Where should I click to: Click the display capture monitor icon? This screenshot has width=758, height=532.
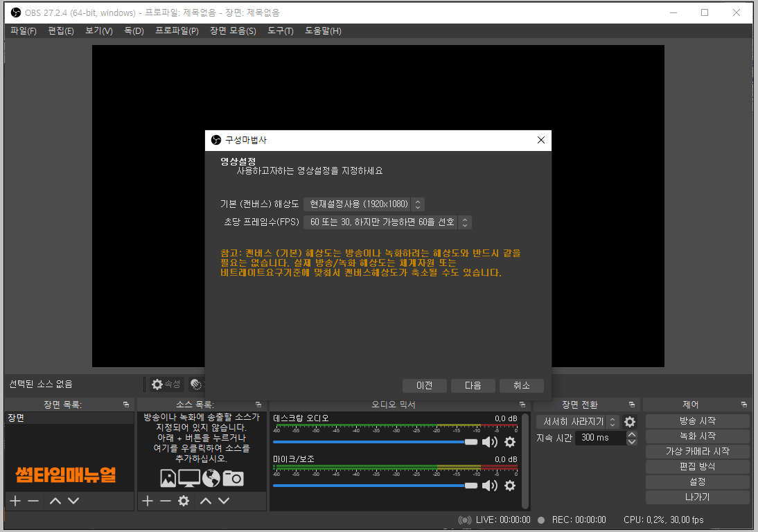click(x=189, y=479)
